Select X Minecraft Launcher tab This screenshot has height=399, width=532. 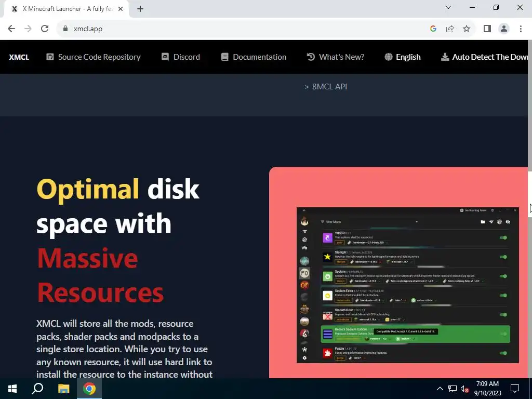pyautogui.click(x=67, y=9)
